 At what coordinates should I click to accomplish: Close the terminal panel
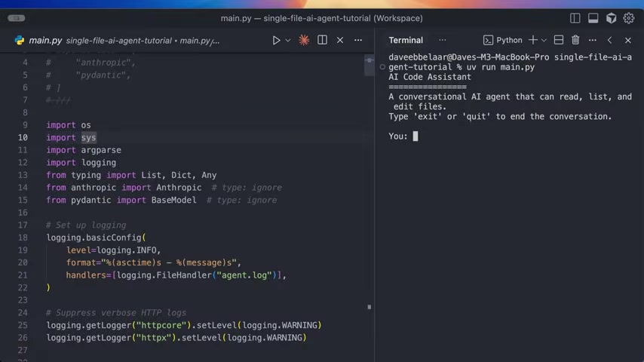628,40
